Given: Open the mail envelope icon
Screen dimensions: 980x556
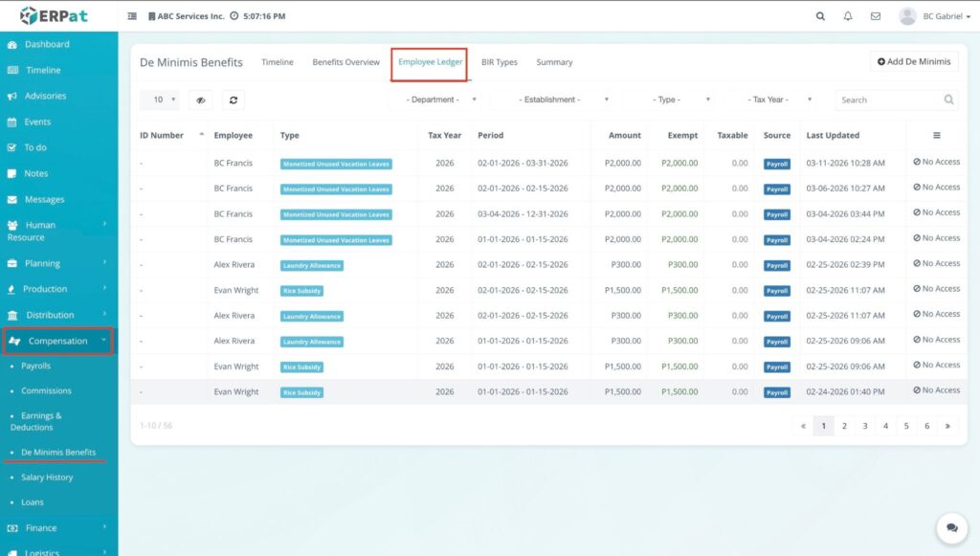Looking at the screenshot, I should click(875, 16).
